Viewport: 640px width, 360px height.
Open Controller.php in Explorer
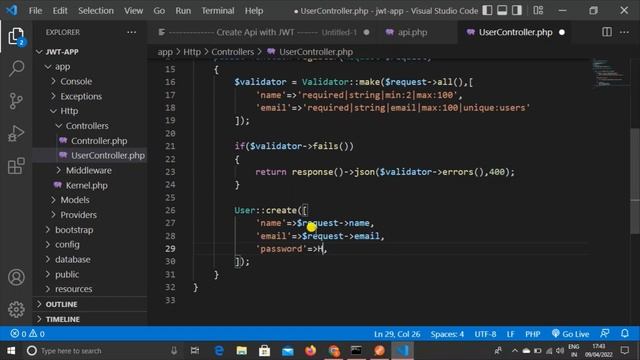(x=99, y=141)
